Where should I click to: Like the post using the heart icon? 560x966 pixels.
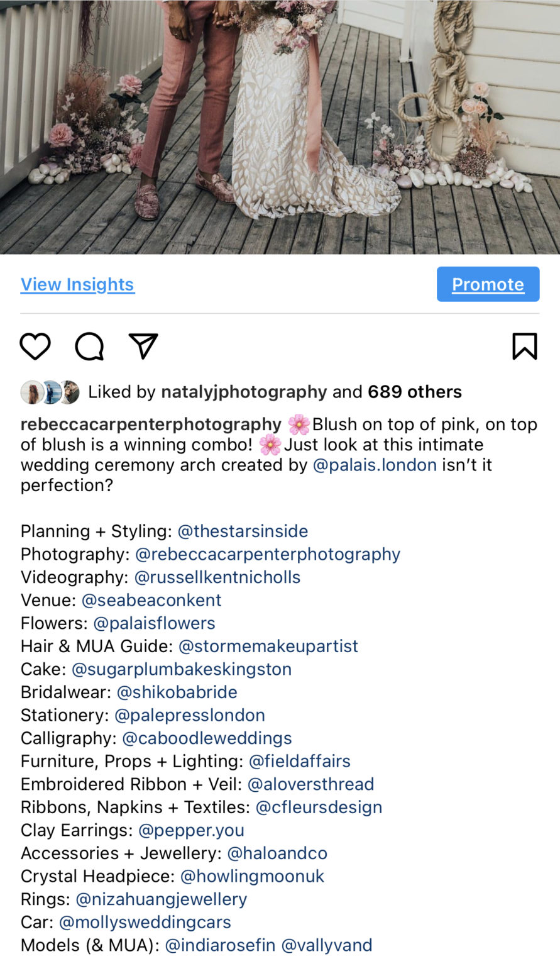point(35,346)
